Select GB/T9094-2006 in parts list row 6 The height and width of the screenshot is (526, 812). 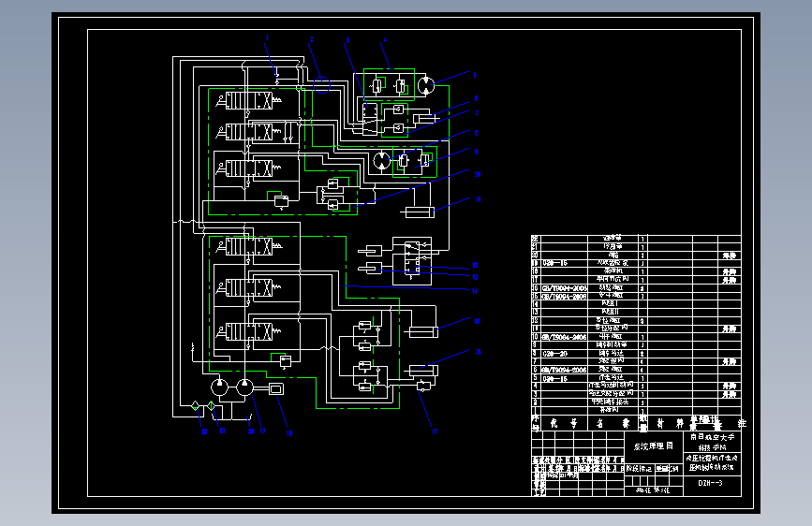(565, 371)
